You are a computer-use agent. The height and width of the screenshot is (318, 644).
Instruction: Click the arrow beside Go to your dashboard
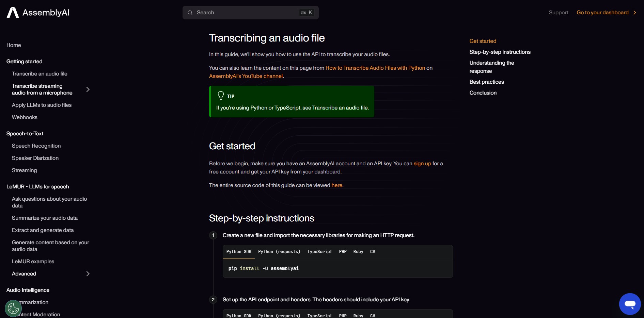[x=634, y=13]
